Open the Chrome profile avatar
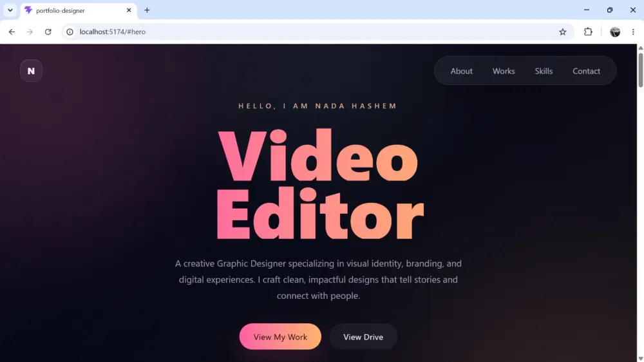 point(615,32)
